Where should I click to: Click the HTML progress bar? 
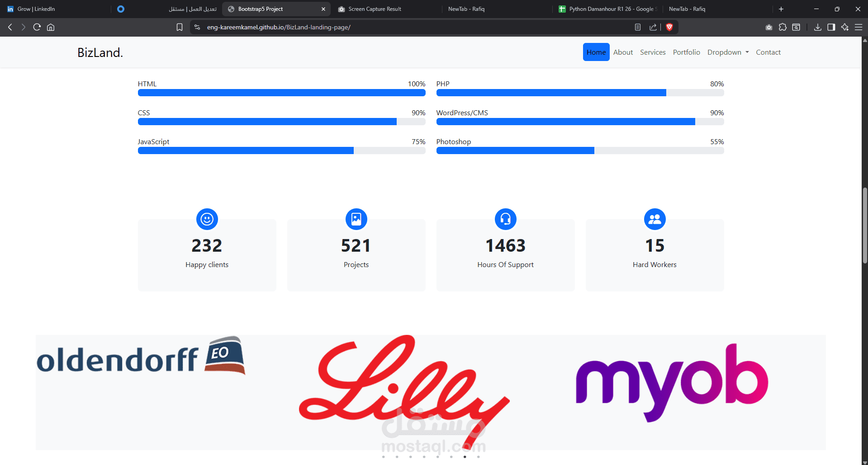281,93
